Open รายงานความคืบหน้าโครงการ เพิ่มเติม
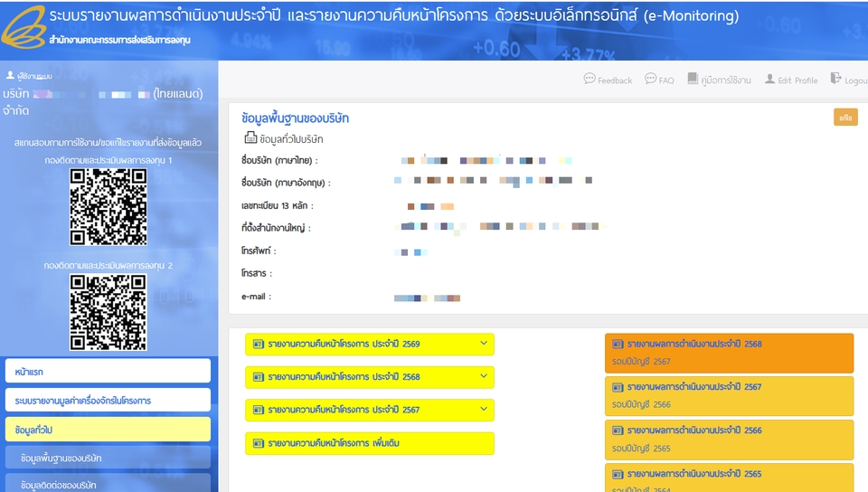 [369, 443]
